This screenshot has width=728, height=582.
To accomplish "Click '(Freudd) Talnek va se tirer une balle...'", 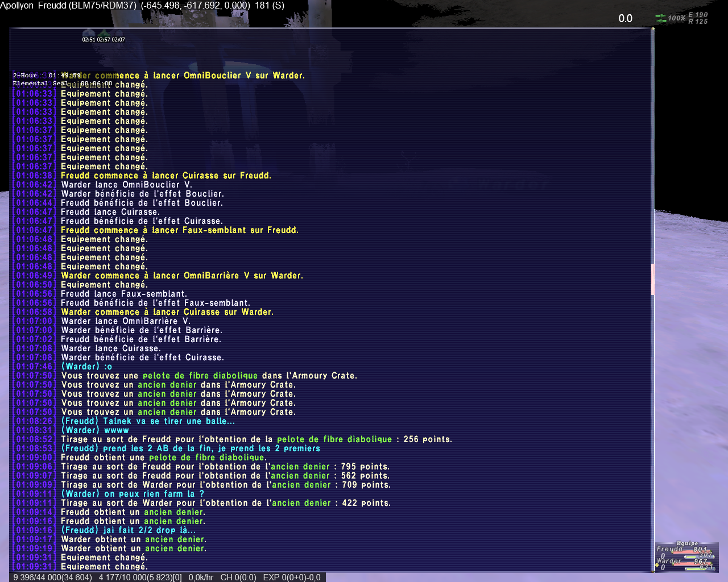I will (x=148, y=421).
